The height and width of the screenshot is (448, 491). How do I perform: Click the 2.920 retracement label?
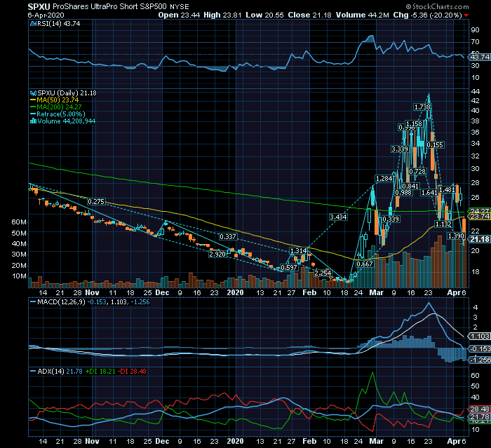tap(217, 254)
